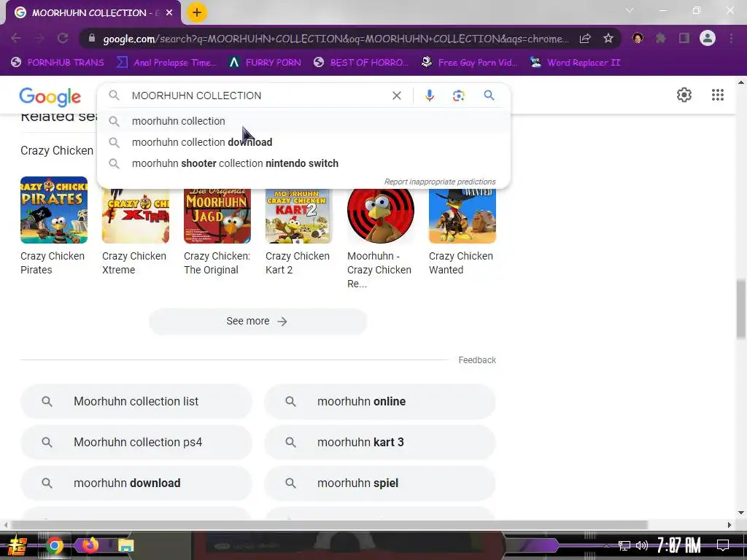Click the horizontal page scrollbar
Viewport: 747px width, 560px height.
coord(329,525)
